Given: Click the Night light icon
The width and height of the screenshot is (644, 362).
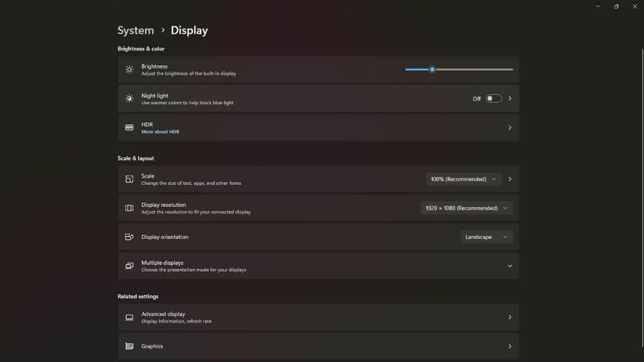Looking at the screenshot, I should click(129, 99).
